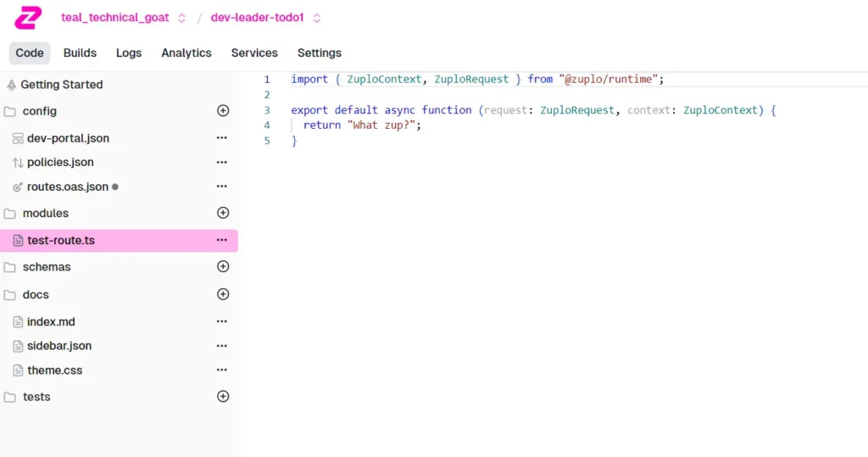Click the teal_technical_goat account name
Viewport: 868px width, 457px height.
pos(114,18)
